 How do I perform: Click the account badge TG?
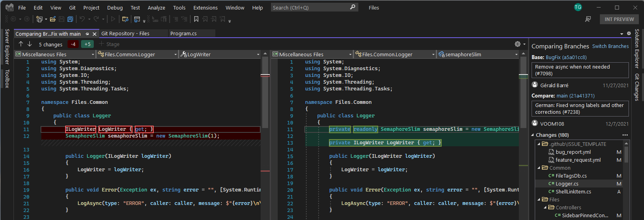[x=578, y=7]
